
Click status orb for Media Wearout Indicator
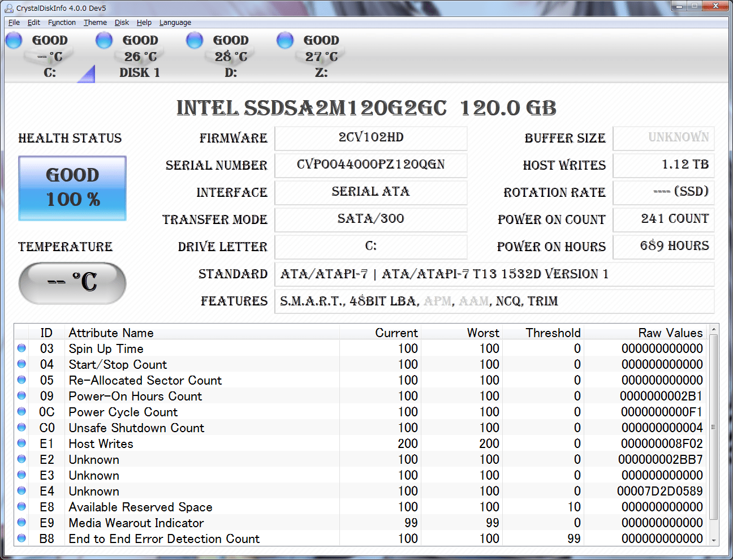click(x=21, y=522)
